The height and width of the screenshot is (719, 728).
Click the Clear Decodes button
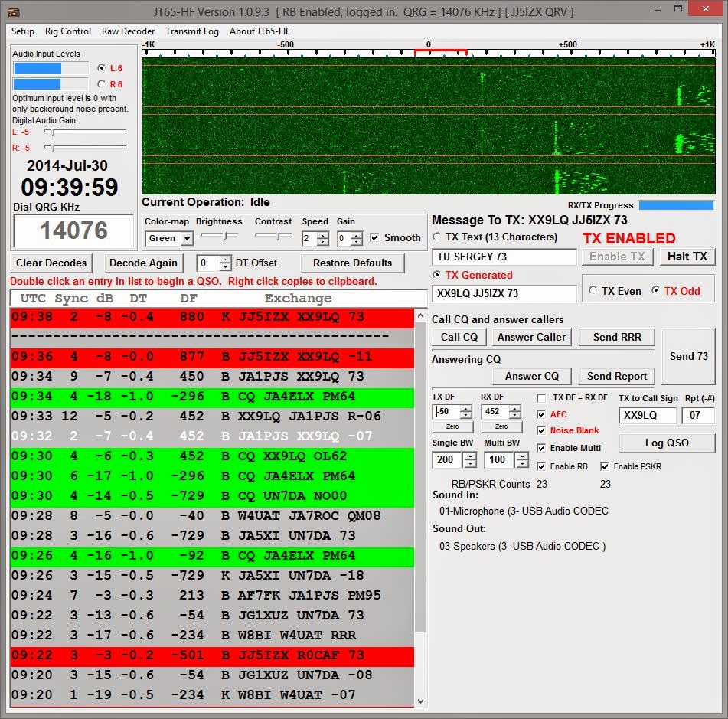51,263
